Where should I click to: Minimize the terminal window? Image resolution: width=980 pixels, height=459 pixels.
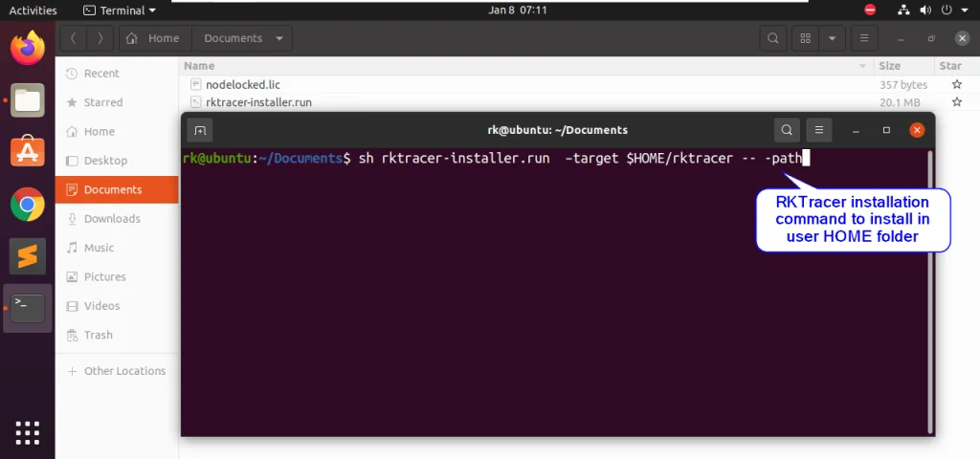(x=856, y=130)
